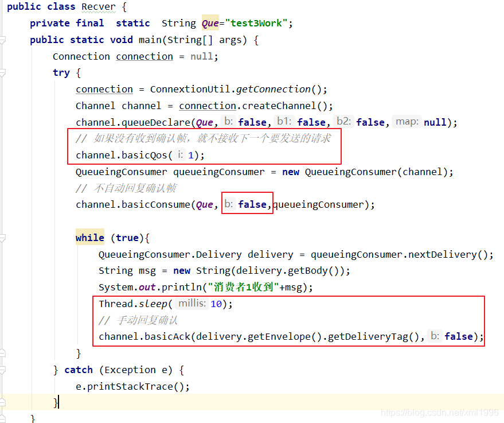Click the getDeliveryTag method call

coord(368,337)
